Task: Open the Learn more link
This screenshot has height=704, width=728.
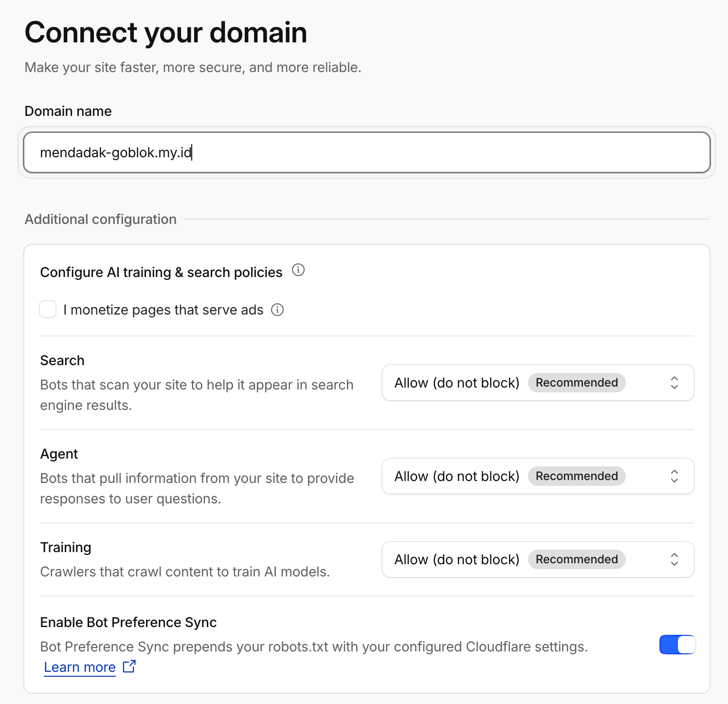Action: pos(80,667)
